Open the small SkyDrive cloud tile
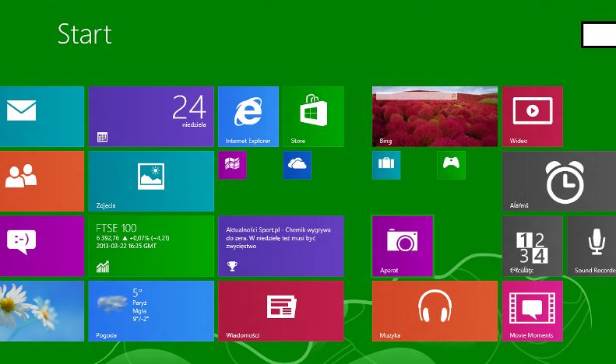616x364 pixels. (x=297, y=165)
